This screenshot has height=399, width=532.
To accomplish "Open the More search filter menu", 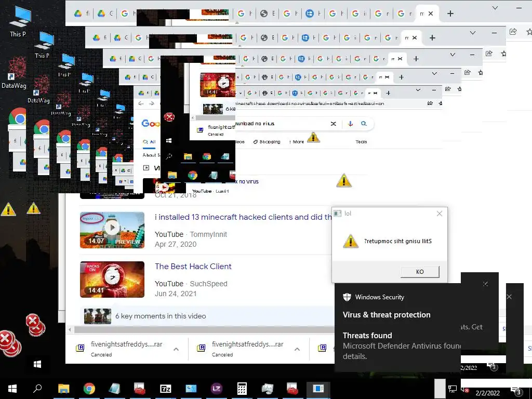I will [x=297, y=142].
